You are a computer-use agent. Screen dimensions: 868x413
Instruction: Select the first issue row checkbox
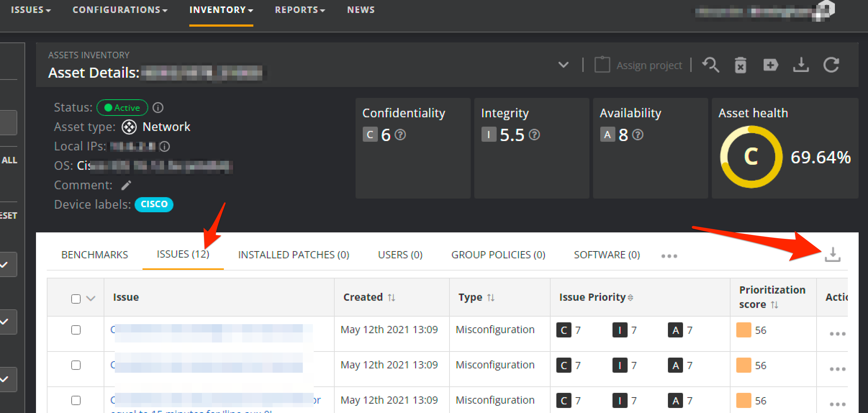click(76, 330)
